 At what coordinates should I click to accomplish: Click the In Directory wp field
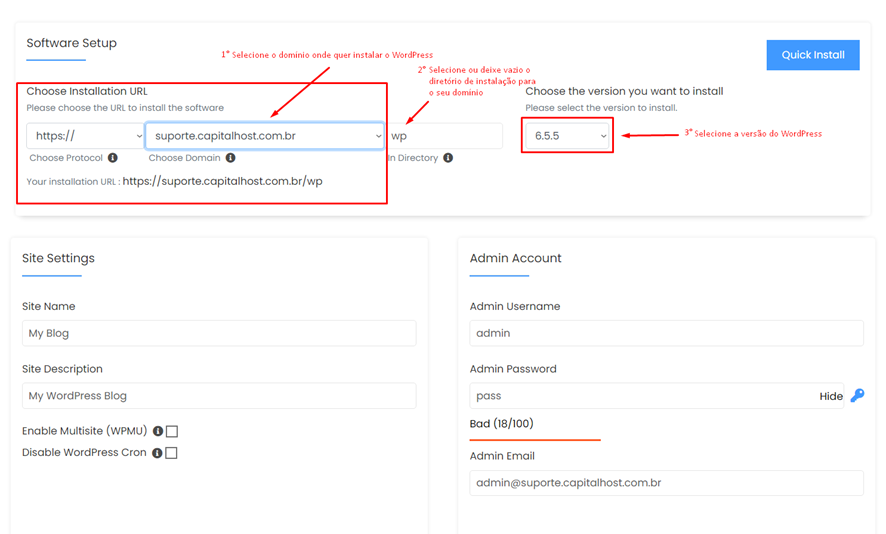[x=446, y=136]
